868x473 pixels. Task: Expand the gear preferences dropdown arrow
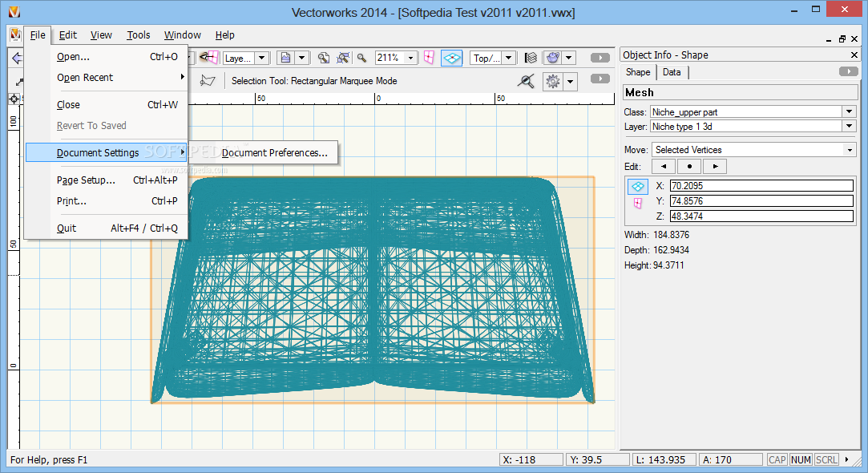[570, 82]
